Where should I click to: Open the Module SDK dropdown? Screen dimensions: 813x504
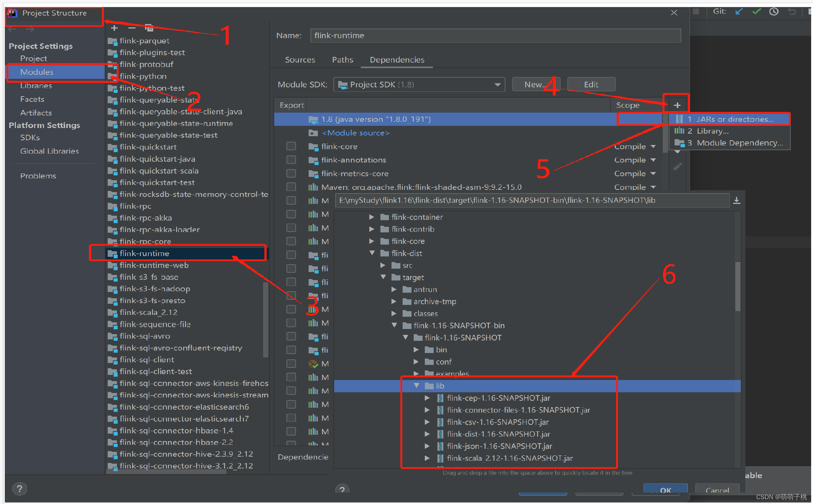[x=419, y=84]
